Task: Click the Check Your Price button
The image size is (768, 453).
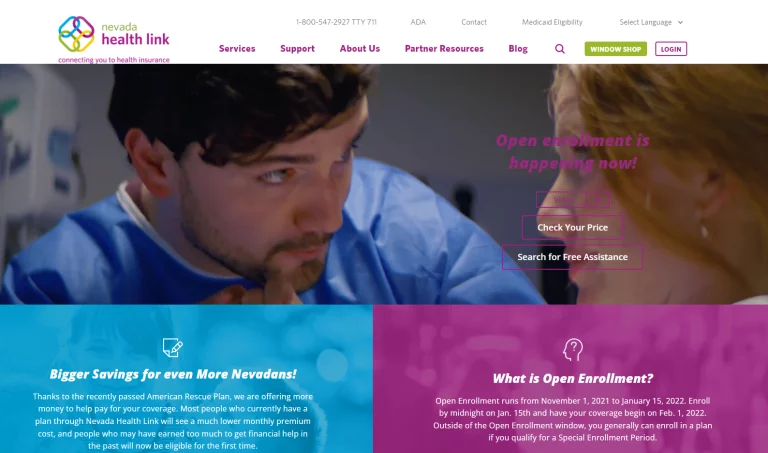Action: coord(573,227)
